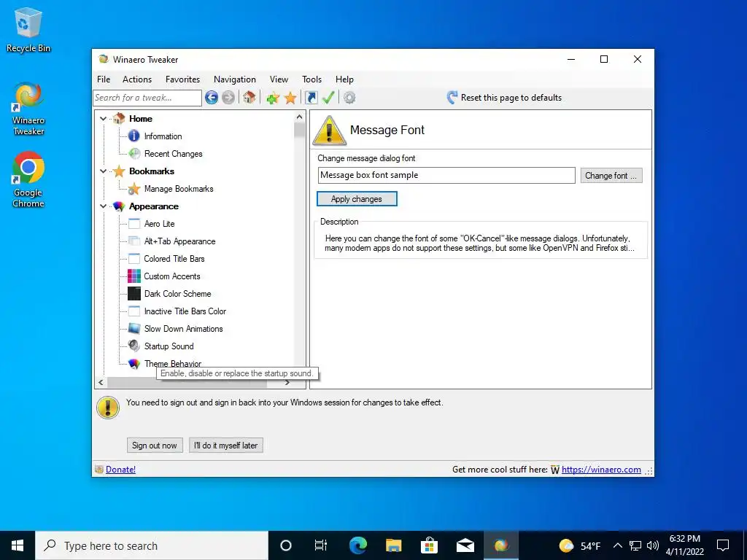
Task: Click the Reset page undo arrow icon
Action: pyautogui.click(x=452, y=98)
